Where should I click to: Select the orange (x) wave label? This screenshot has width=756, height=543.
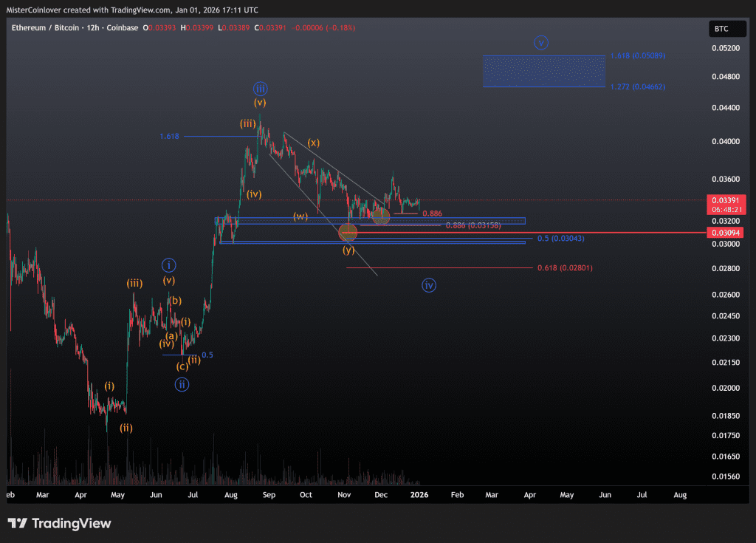point(313,142)
